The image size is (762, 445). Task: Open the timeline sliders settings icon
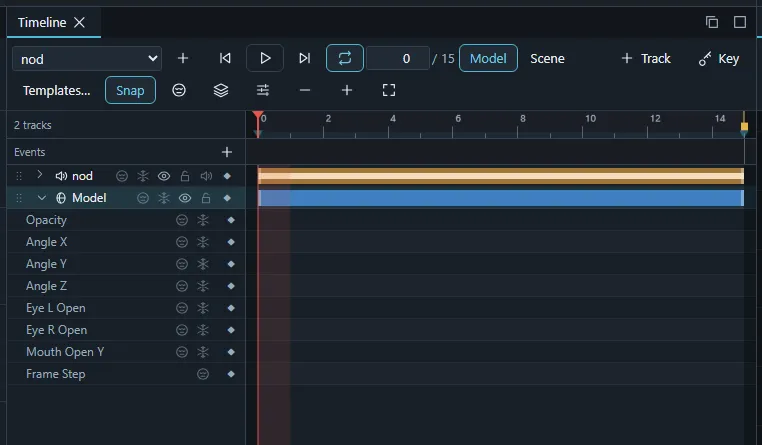pyautogui.click(x=263, y=90)
